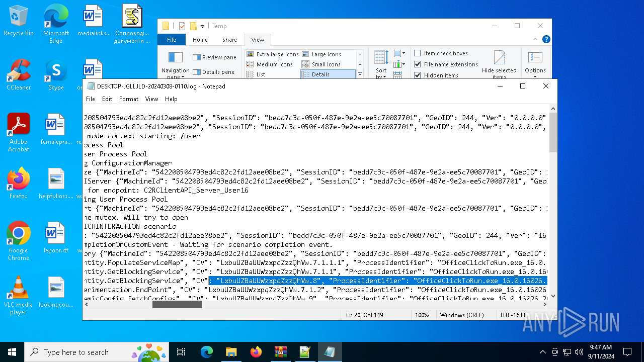Screen dimensions: 644x362
Task: Open the File tab in Explorer
Action: coord(172,40)
